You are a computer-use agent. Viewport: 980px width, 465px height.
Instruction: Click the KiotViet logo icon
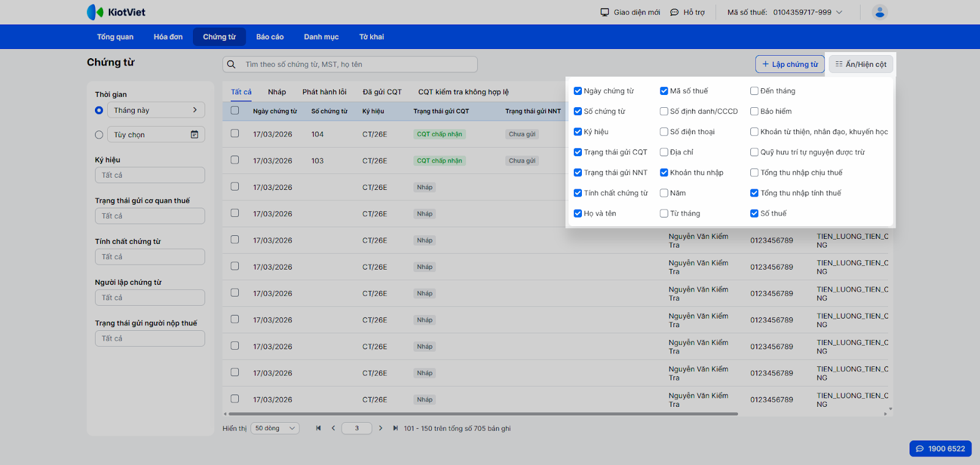pos(95,12)
